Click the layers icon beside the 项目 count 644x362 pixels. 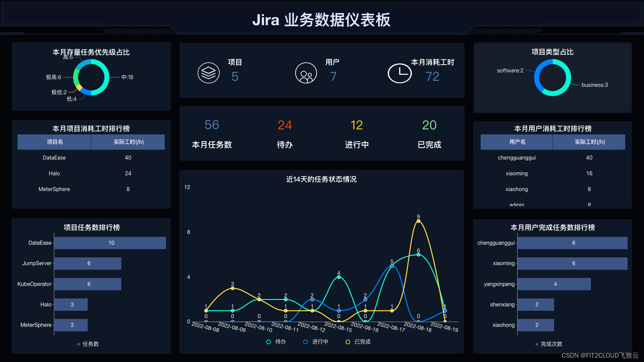coord(209,72)
